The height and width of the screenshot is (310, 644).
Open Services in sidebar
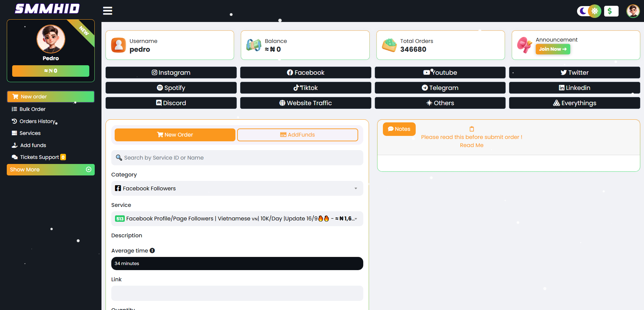coord(26,133)
